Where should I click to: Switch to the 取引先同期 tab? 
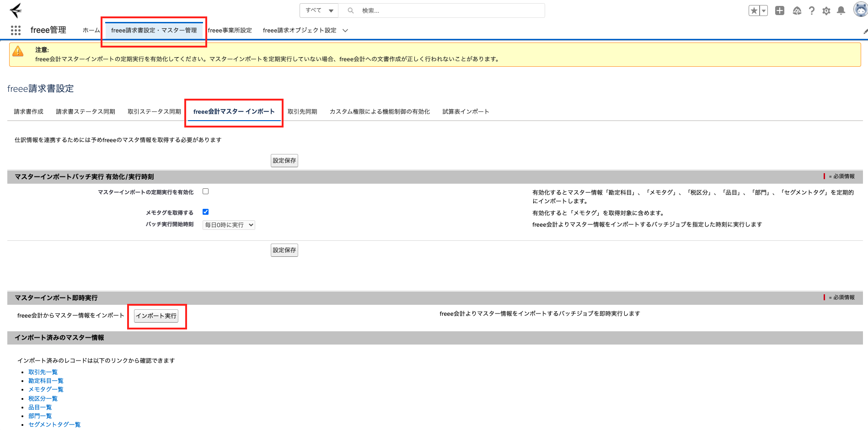pos(302,111)
